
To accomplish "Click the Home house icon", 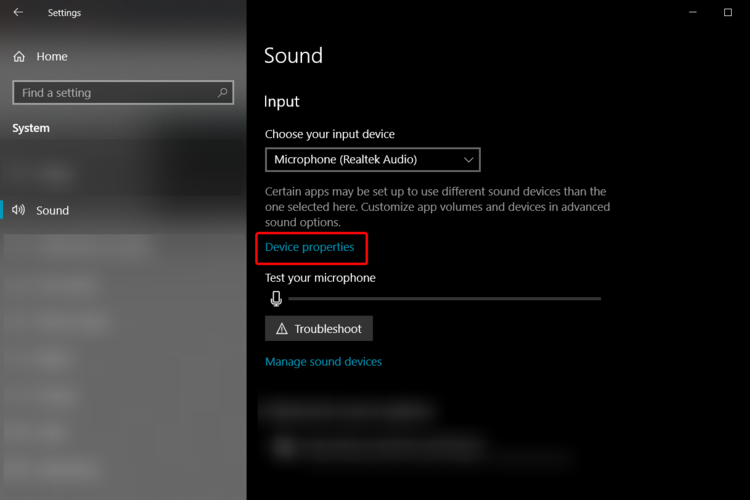I will [x=19, y=57].
